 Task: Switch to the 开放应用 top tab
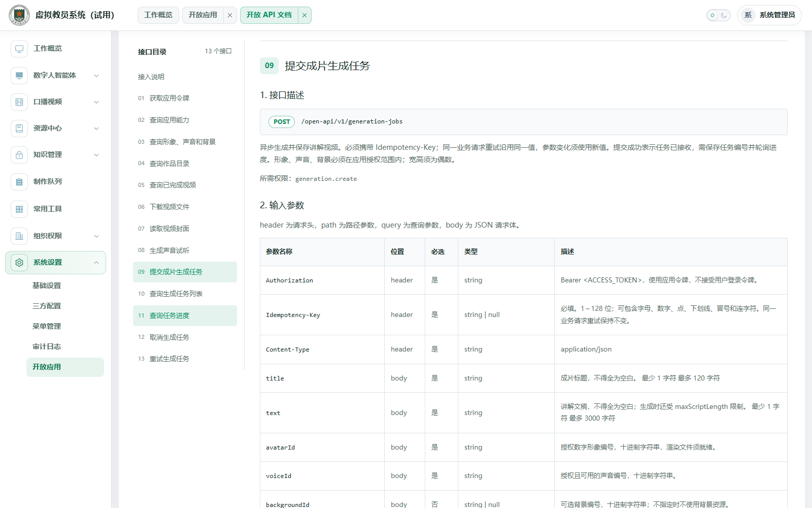203,15
